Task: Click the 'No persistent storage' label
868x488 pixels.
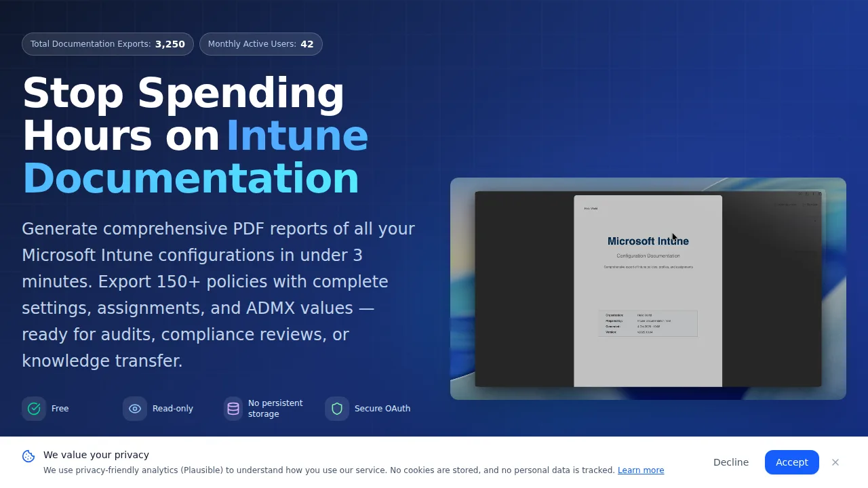Action: (275, 409)
